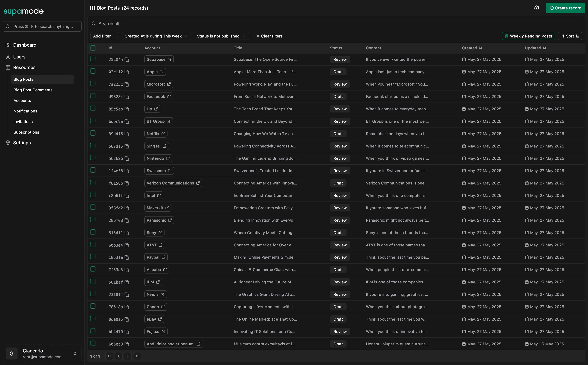Navigate to Subscriptions in sidebar
Viewport: 588px width, 365px height.
click(26, 132)
